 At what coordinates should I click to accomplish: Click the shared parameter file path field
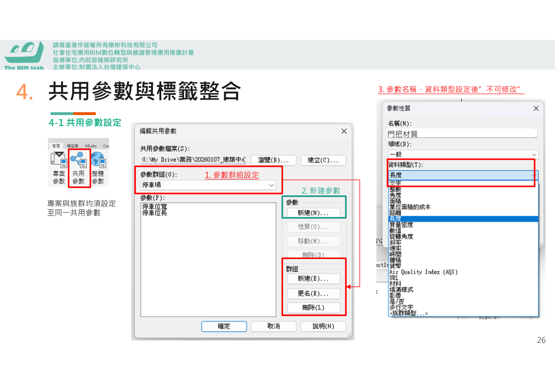[x=193, y=160]
